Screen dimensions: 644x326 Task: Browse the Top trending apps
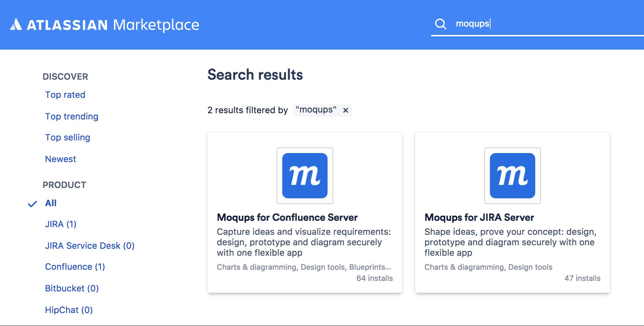71,116
